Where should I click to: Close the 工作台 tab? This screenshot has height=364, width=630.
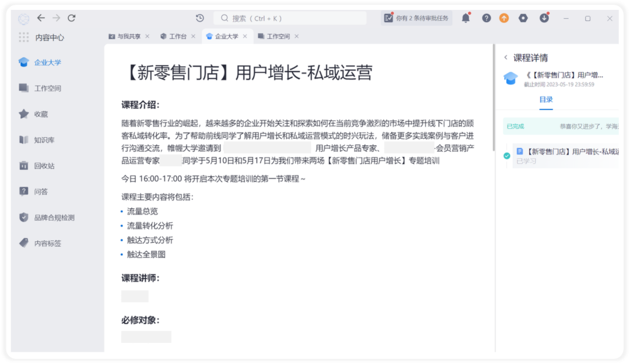pyautogui.click(x=193, y=36)
